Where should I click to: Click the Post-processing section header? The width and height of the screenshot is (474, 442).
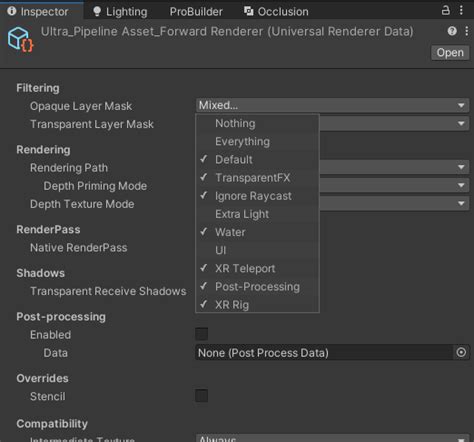pyautogui.click(x=61, y=317)
